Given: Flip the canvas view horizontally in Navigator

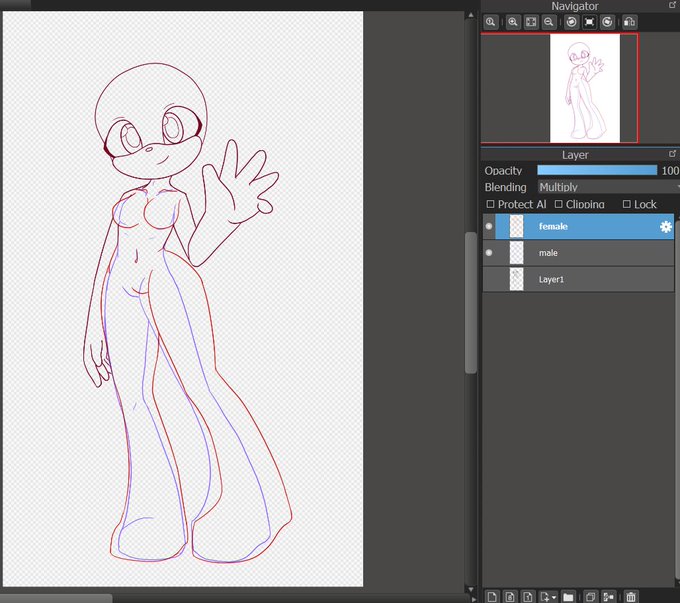Looking at the screenshot, I should pyautogui.click(x=630, y=22).
